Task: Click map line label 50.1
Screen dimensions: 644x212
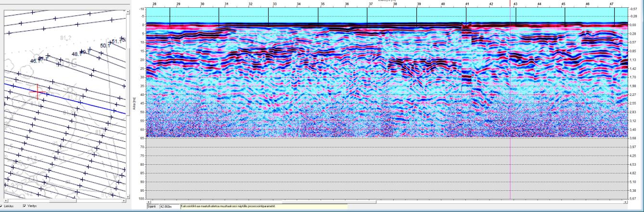Action: [105, 45]
